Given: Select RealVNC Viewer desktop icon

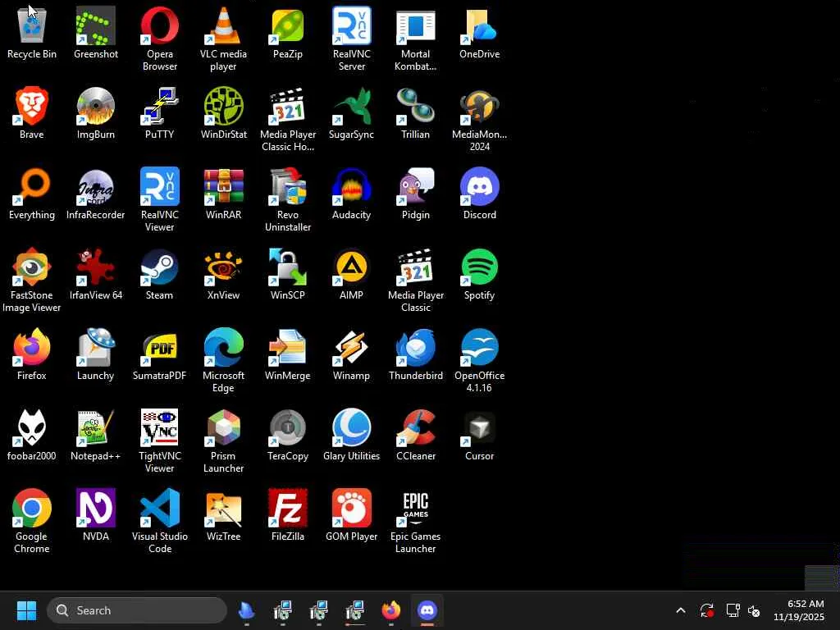Looking at the screenshot, I should click(160, 186).
